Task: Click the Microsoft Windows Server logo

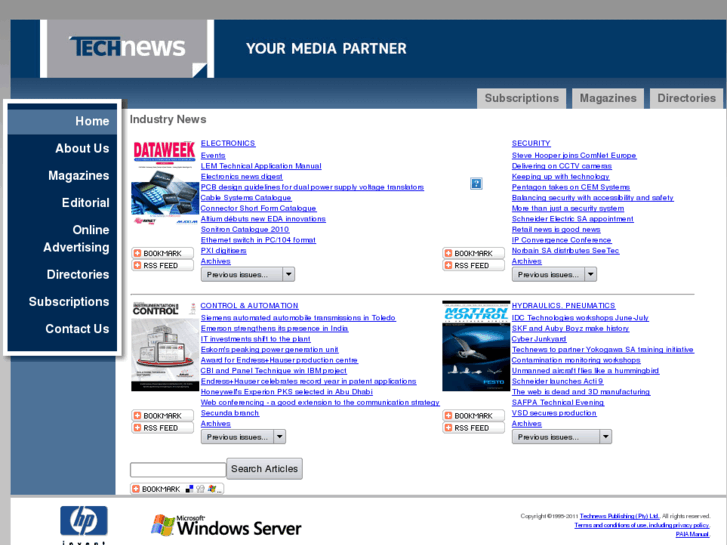Action: point(226,526)
